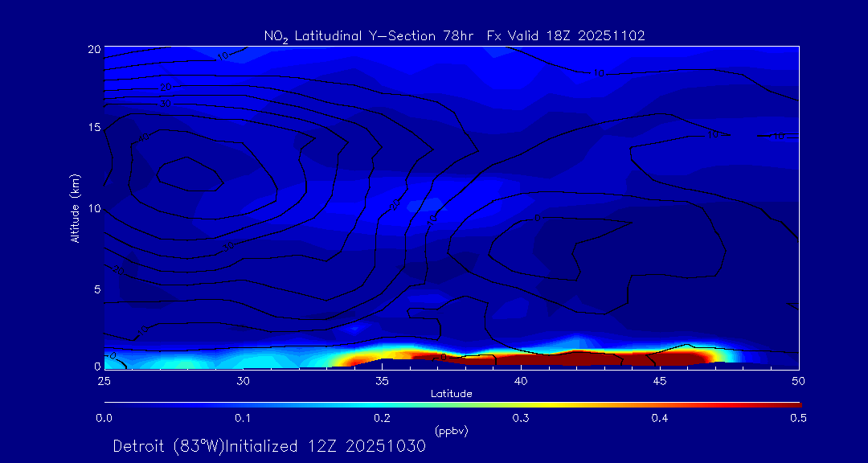
Task: Click the (ppbv) units label
Action: pos(451,431)
